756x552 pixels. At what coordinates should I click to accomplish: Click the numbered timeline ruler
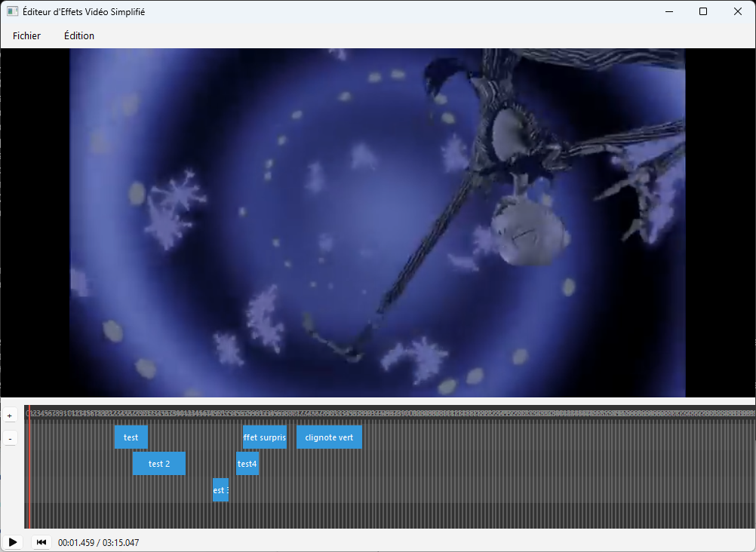click(377, 413)
